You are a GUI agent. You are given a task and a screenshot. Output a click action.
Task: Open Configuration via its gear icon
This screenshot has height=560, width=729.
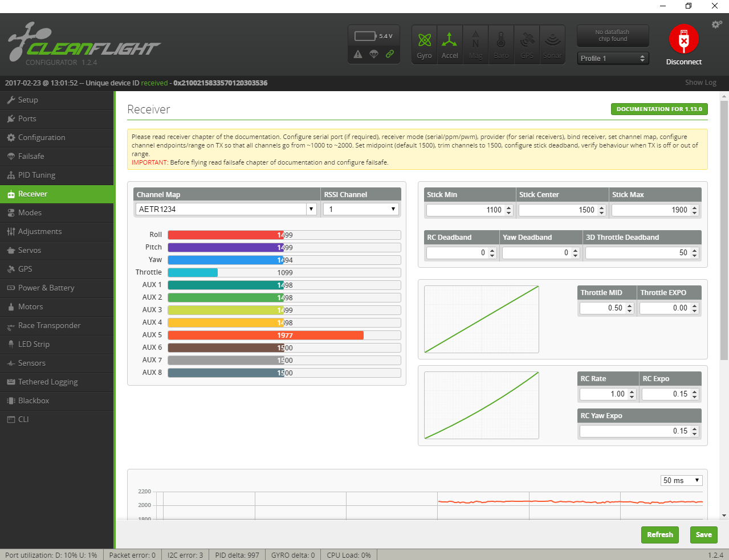point(11,137)
